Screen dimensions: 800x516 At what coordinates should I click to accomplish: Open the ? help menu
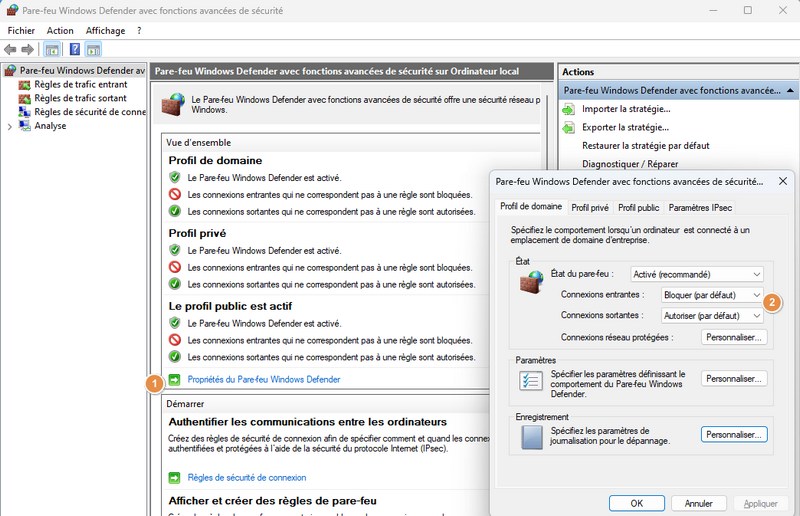(x=139, y=31)
